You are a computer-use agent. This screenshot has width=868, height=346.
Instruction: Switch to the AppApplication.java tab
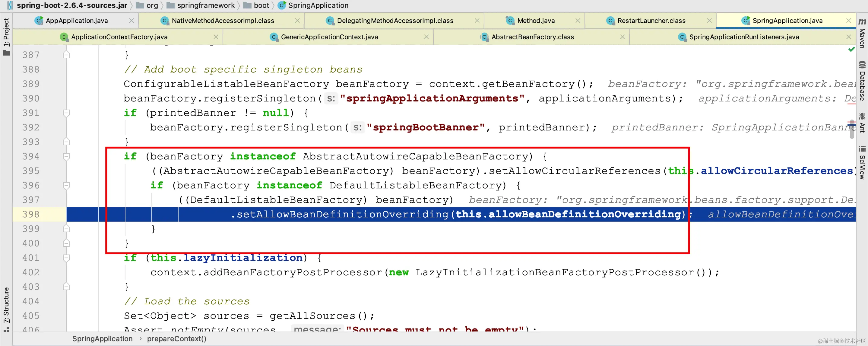tap(77, 21)
